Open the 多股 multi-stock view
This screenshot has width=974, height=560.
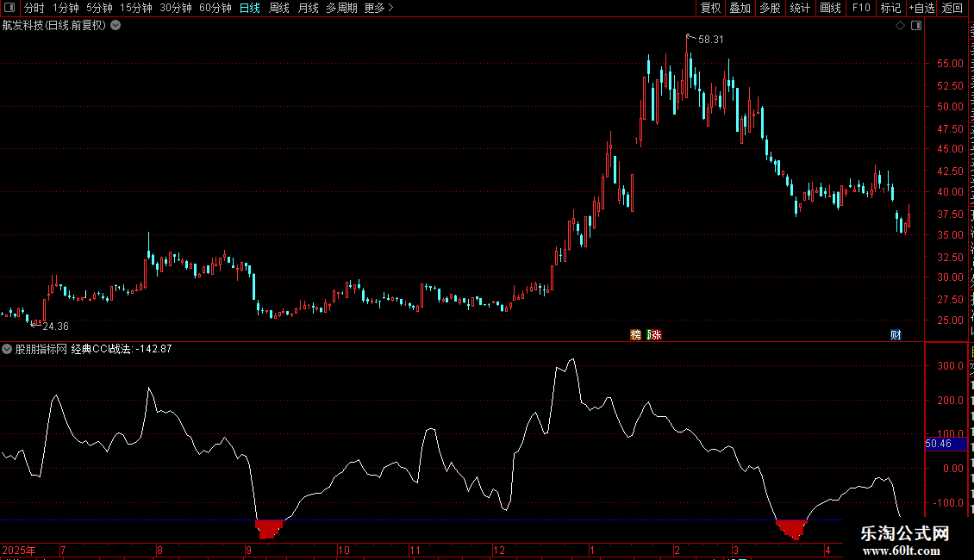pos(770,8)
